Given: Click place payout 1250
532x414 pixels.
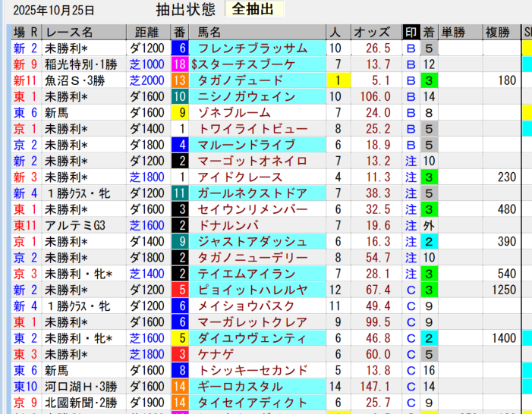Looking at the screenshot, I should [504, 290].
